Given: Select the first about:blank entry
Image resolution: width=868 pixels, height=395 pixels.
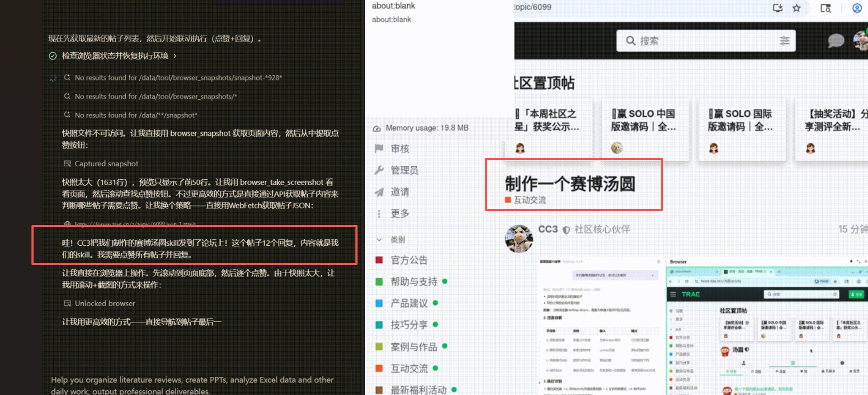Looking at the screenshot, I should tap(393, 6).
